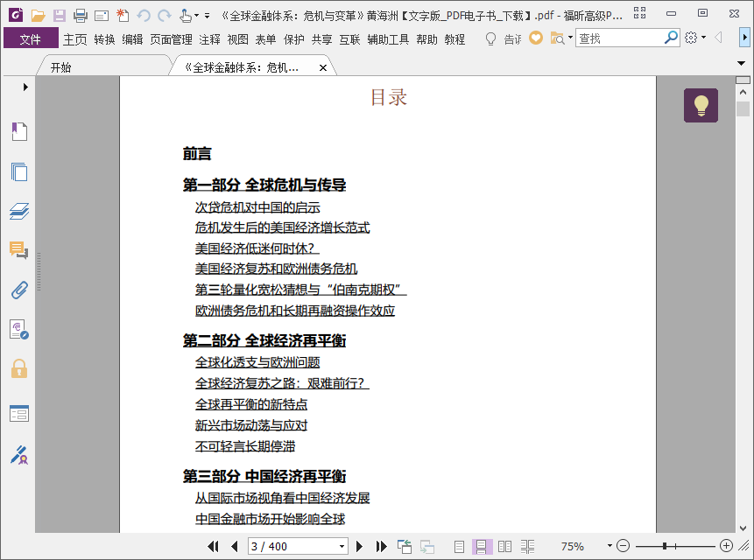The image size is (754, 560).
Task: Open the tab list dropdown arrow
Action: coord(741,63)
